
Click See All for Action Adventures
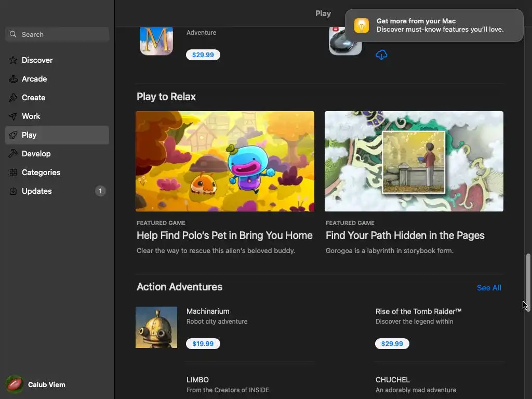coord(488,288)
